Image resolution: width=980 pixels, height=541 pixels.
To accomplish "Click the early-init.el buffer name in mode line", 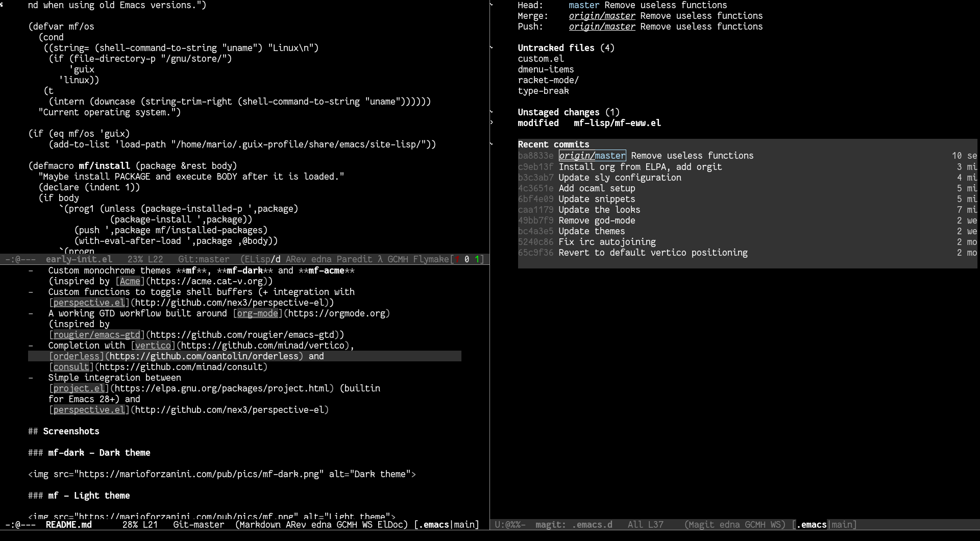I will 79,259.
